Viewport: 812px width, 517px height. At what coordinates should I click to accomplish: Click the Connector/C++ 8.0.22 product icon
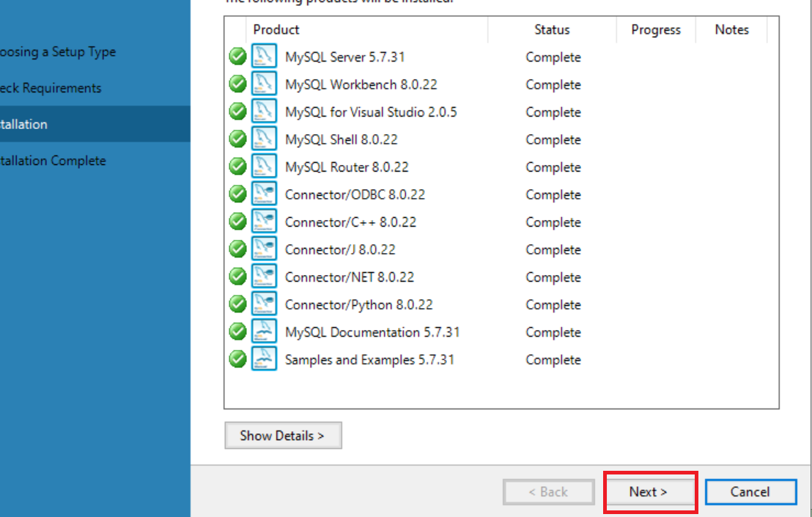[264, 221]
